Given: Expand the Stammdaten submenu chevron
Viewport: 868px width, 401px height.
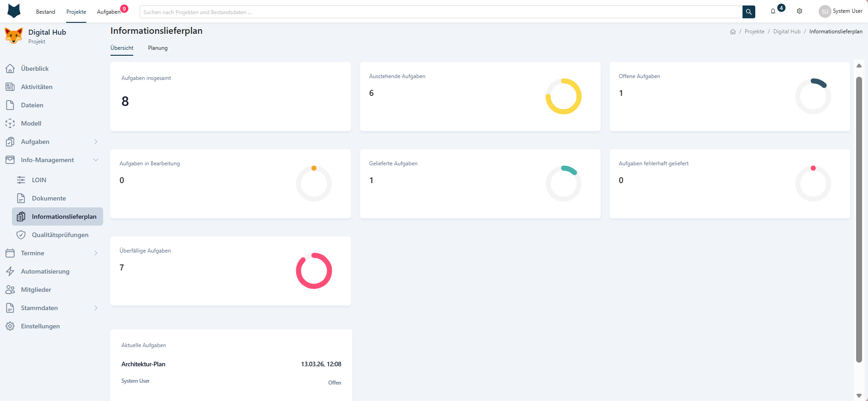Looking at the screenshot, I should pos(96,308).
